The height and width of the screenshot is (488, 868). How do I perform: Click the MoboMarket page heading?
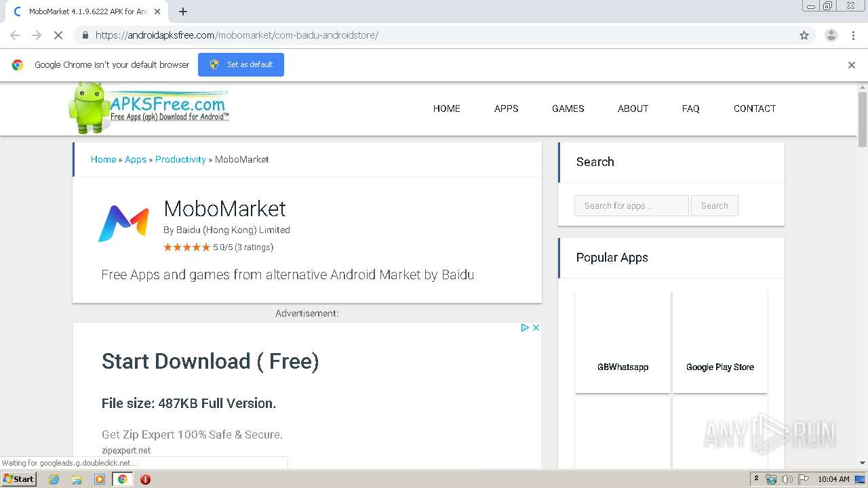point(225,209)
